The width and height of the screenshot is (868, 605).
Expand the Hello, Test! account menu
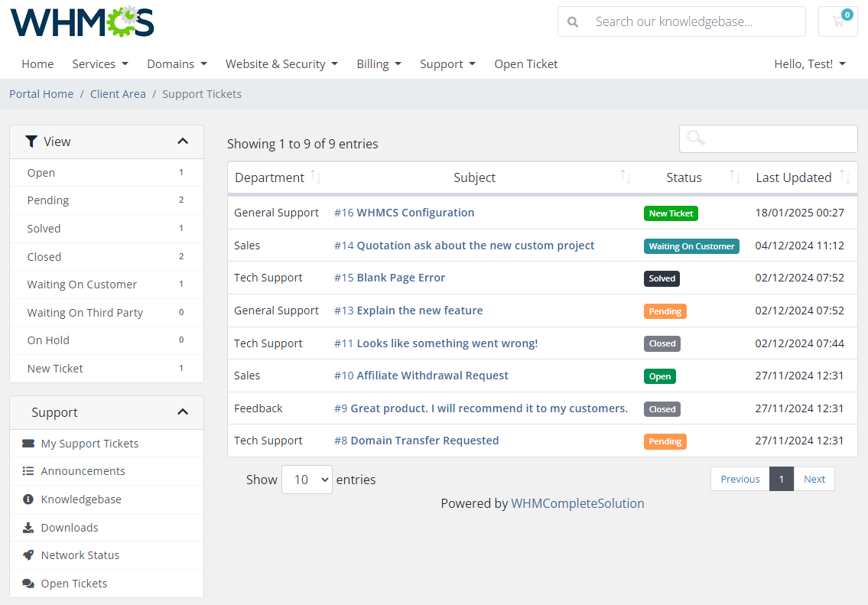coord(809,64)
